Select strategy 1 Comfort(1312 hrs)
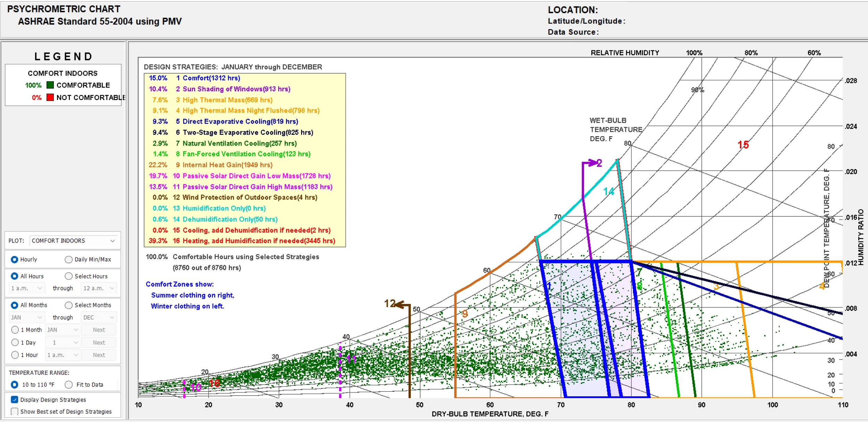Image resolution: width=868 pixels, height=422 pixels. coord(194,78)
